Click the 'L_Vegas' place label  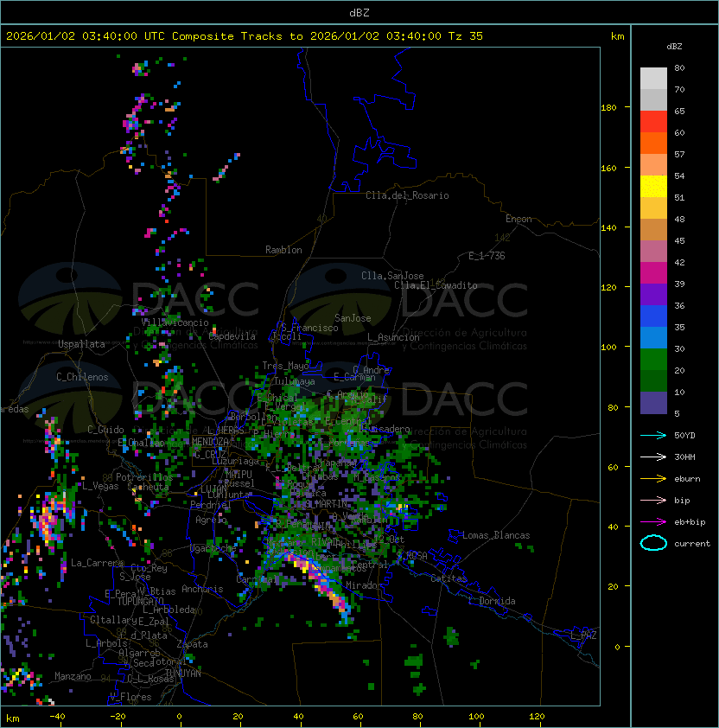click(x=100, y=486)
